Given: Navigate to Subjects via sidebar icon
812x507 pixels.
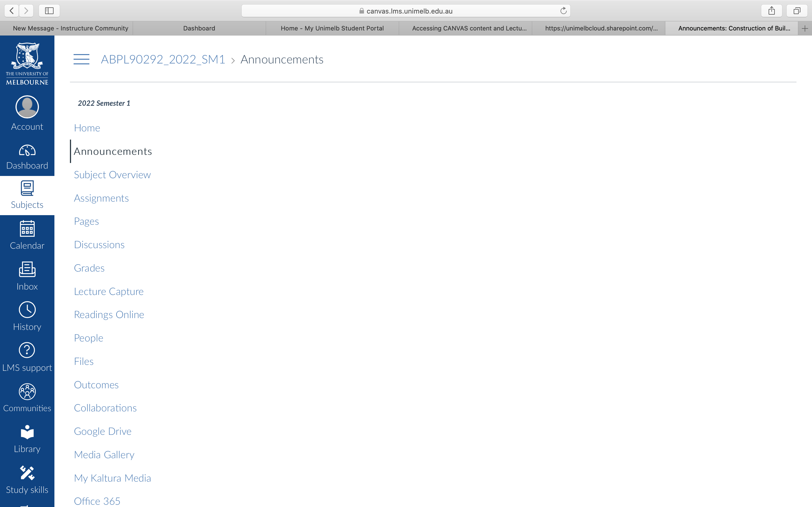Looking at the screenshot, I should (x=27, y=195).
